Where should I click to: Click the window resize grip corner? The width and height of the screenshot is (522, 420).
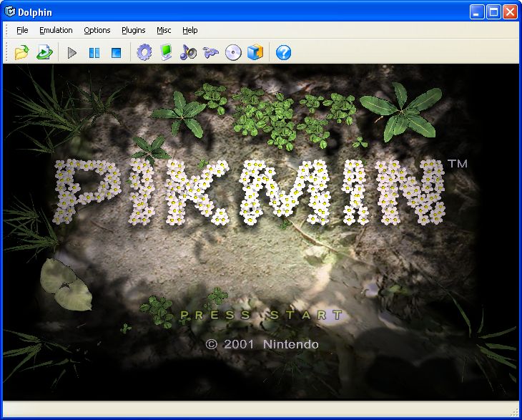(x=513, y=412)
